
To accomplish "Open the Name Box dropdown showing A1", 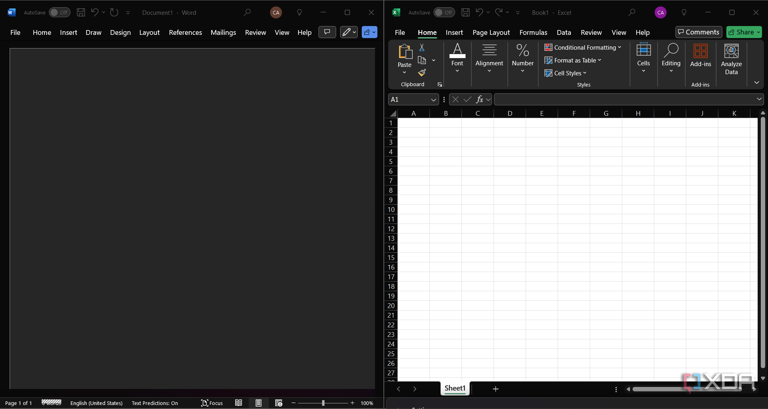I will pos(433,99).
